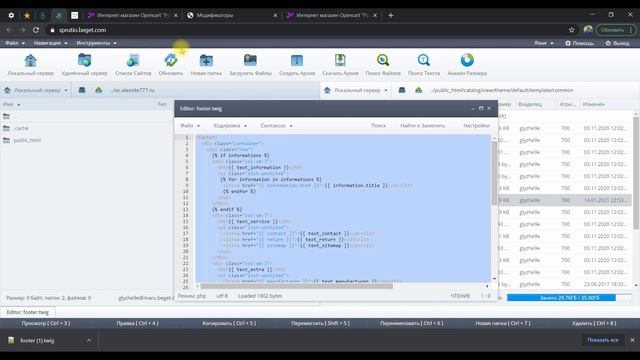Open the editor's Encoding dropdown
The width and height of the screenshot is (640, 360).
point(230,126)
